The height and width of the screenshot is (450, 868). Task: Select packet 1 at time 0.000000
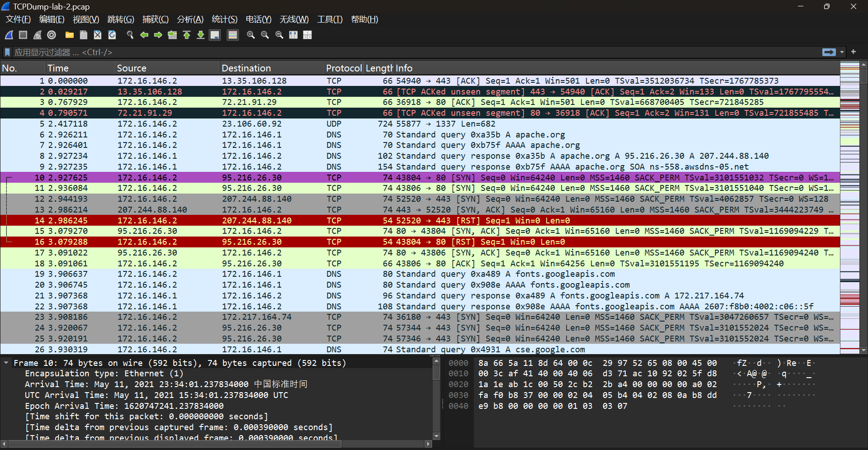coord(420,81)
